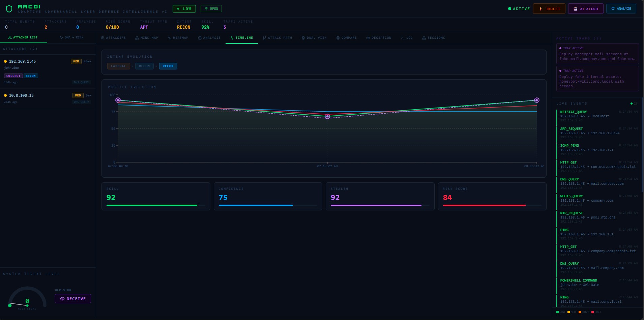The image size is (644, 320).
Task: Click the RISK SCORE value 84
Action: tap(447, 198)
